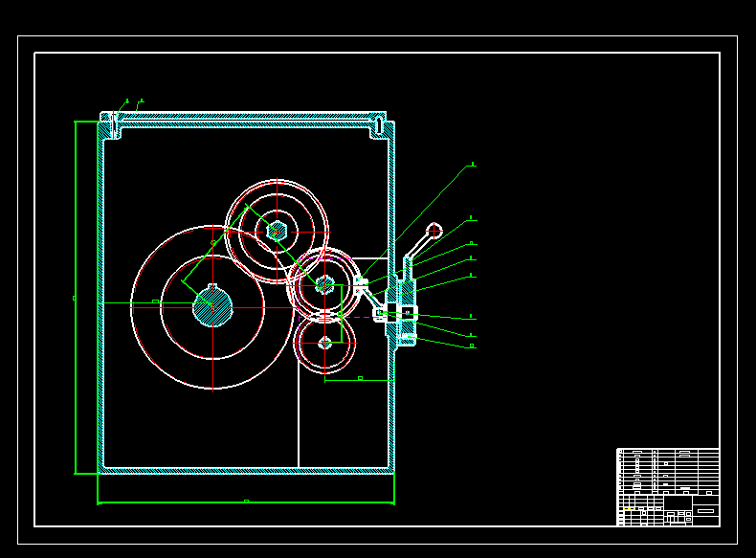756x558 pixels.
Task: Click the round knob of the shift handle
Action: pyautogui.click(x=434, y=231)
